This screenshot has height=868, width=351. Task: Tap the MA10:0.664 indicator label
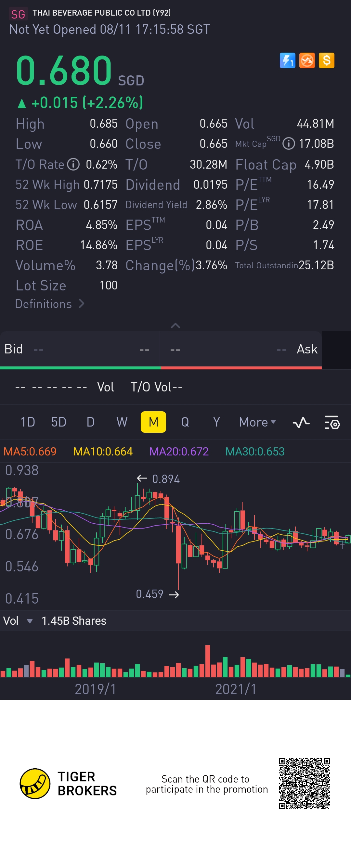tap(103, 452)
